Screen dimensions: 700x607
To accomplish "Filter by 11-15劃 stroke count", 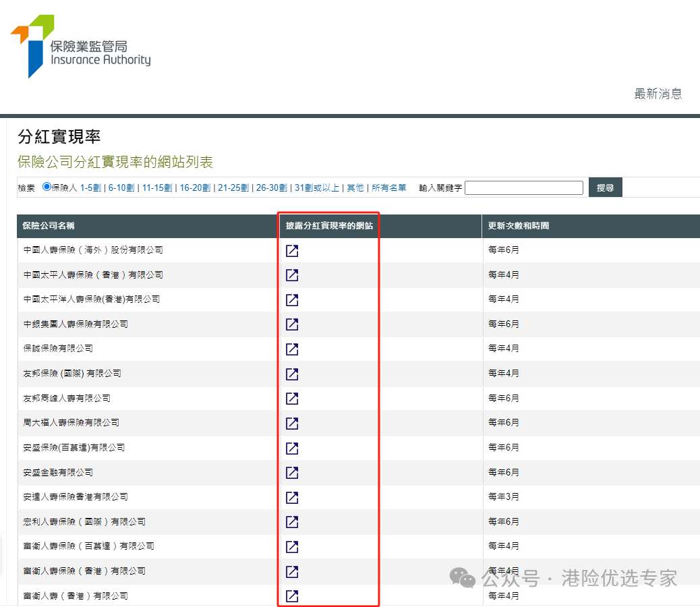I will click(157, 188).
